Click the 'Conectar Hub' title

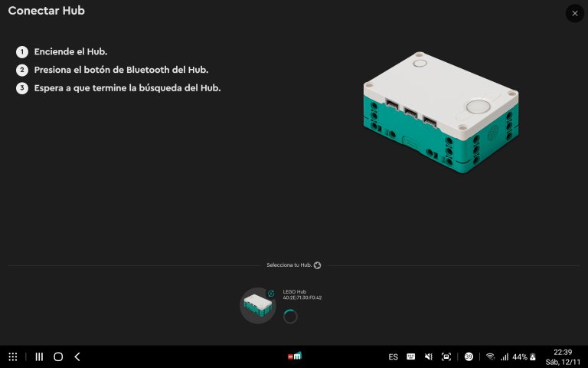pyautogui.click(x=47, y=11)
